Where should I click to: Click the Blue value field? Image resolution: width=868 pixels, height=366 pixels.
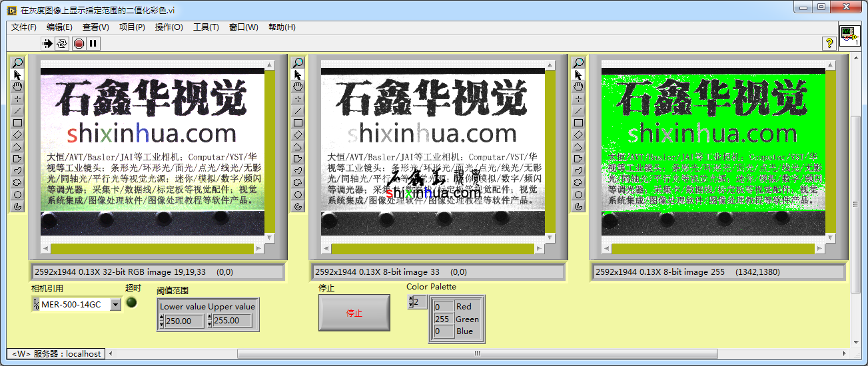443,331
